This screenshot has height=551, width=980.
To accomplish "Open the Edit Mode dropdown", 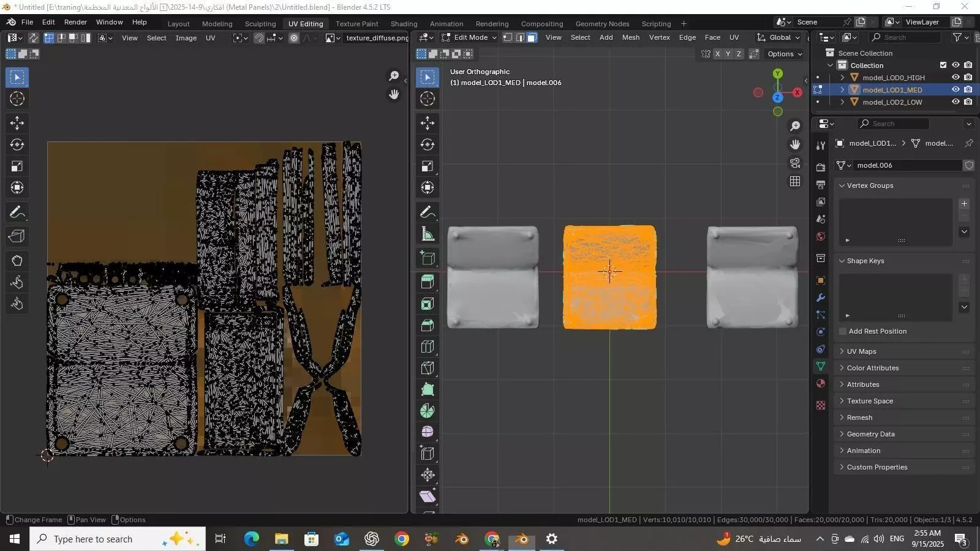I will tap(469, 37).
